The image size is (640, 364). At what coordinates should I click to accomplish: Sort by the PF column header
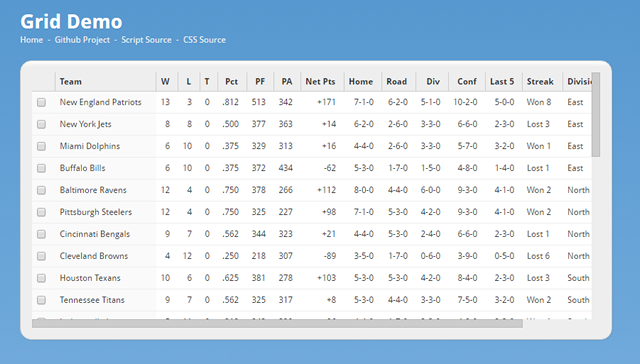coord(260,82)
